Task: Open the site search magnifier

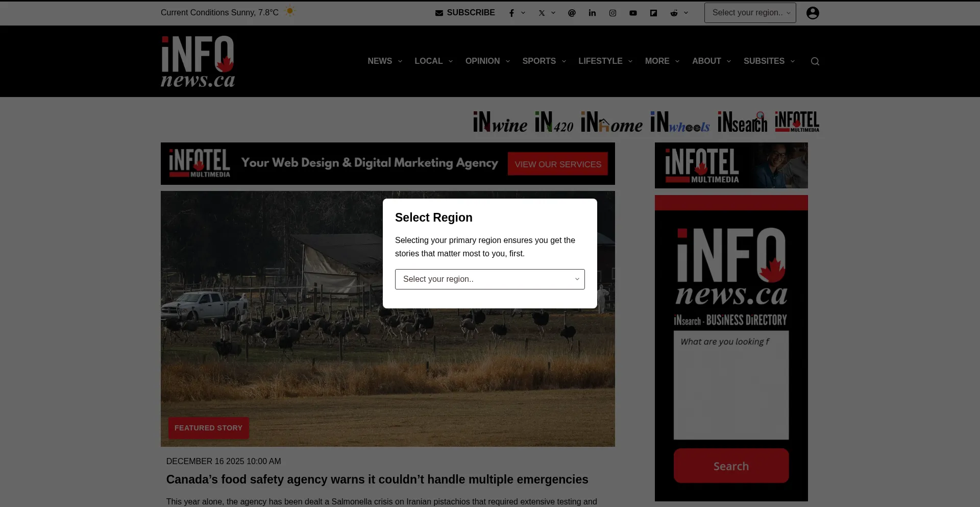Action: tap(815, 61)
